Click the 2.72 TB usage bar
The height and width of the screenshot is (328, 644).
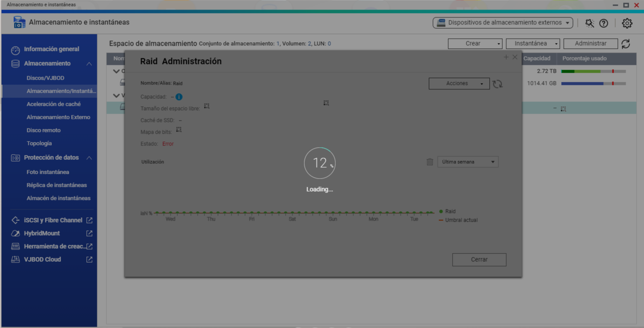(593, 71)
